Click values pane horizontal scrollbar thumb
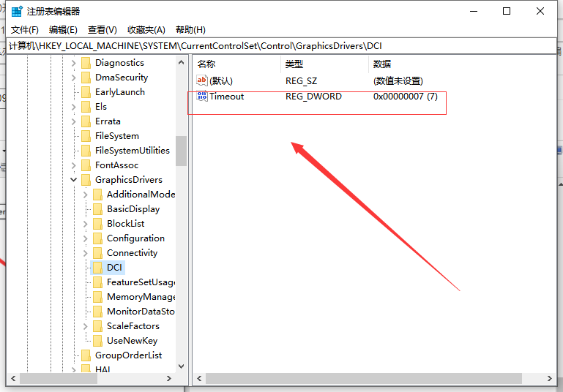The image size is (563, 392). [363, 378]
